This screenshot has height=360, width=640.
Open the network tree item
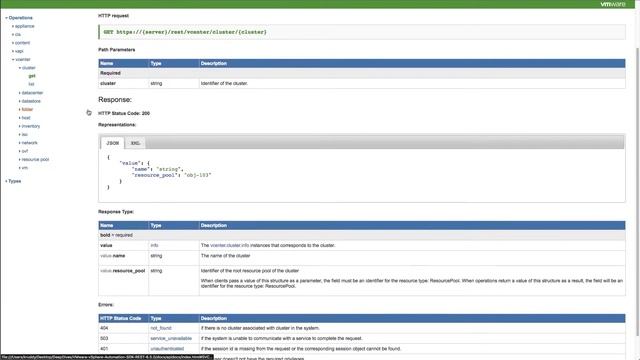pyautogui.click(x=29, y=143)
